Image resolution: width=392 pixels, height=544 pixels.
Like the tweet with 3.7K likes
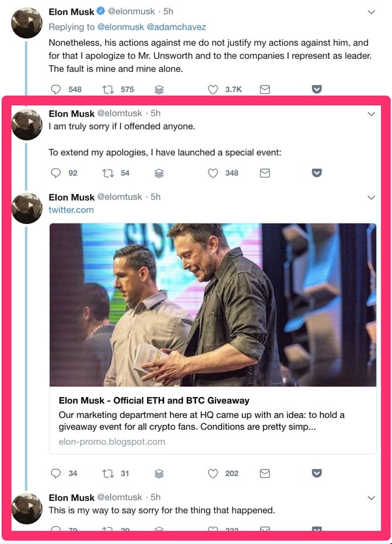point(213,89)
